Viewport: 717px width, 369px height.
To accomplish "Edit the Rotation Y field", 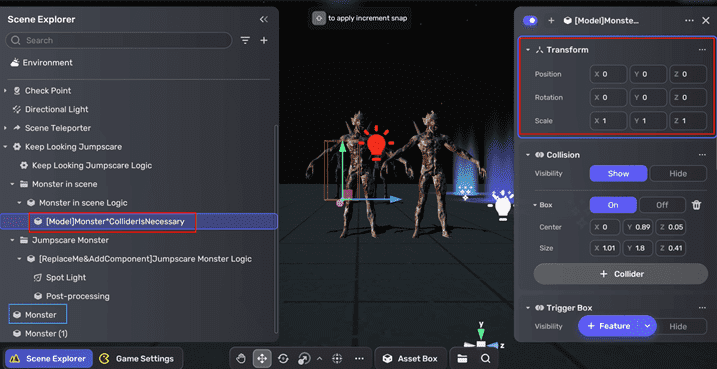I will (648, 97).
